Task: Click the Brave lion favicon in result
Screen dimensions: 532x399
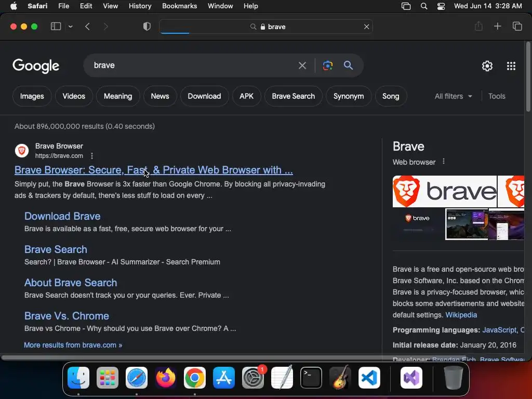Action: click(22, 151)
